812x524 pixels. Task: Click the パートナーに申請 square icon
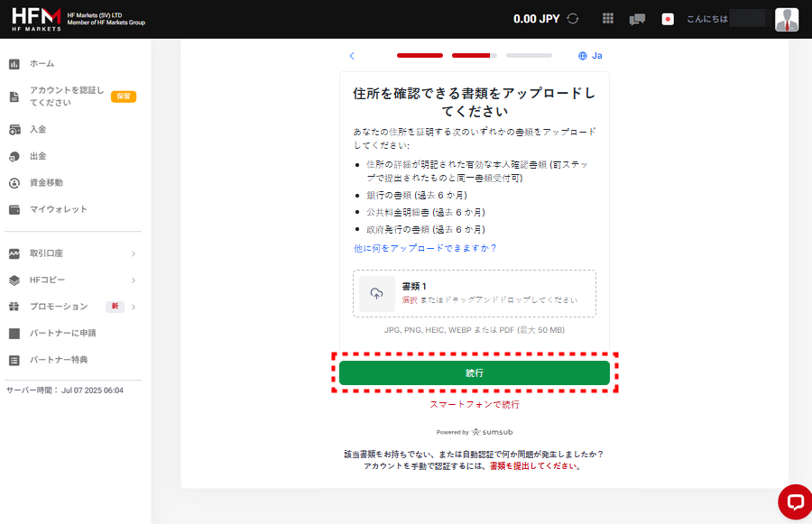pos(14,334)
